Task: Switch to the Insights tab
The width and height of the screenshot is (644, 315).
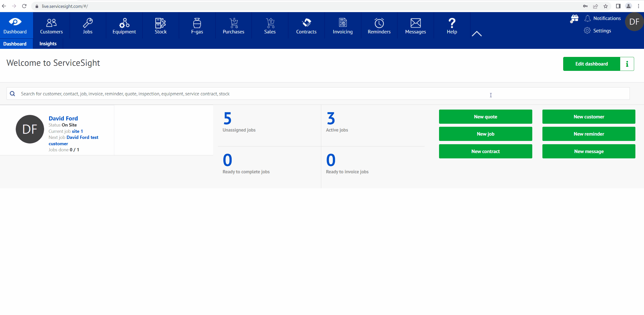Action: pyautogui.click(x=48, y=44)
